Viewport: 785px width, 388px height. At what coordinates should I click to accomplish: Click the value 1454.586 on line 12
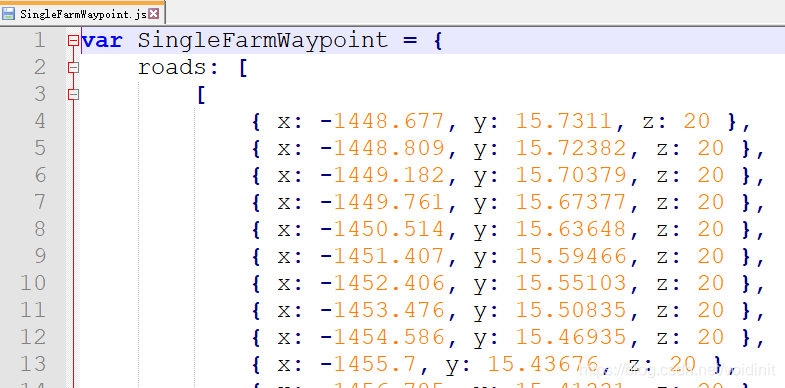click(x=389, y=338)
